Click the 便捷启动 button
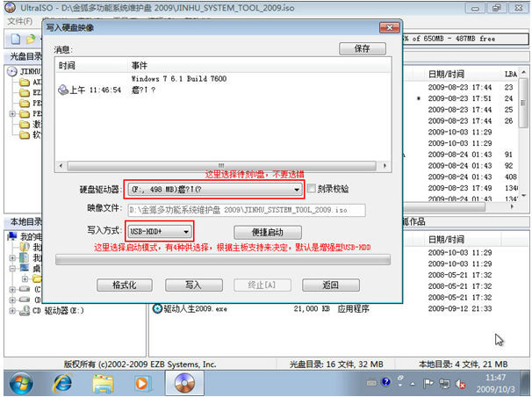 269,232
